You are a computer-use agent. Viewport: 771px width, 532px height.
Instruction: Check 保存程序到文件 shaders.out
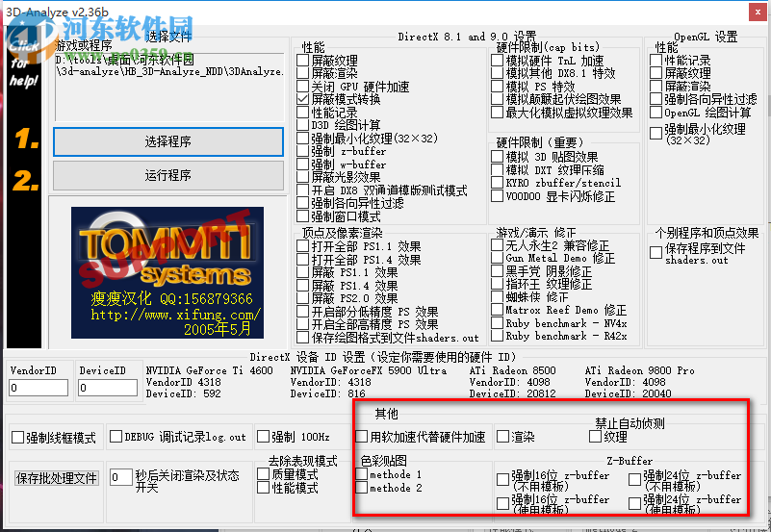click(x=655, y=252)
